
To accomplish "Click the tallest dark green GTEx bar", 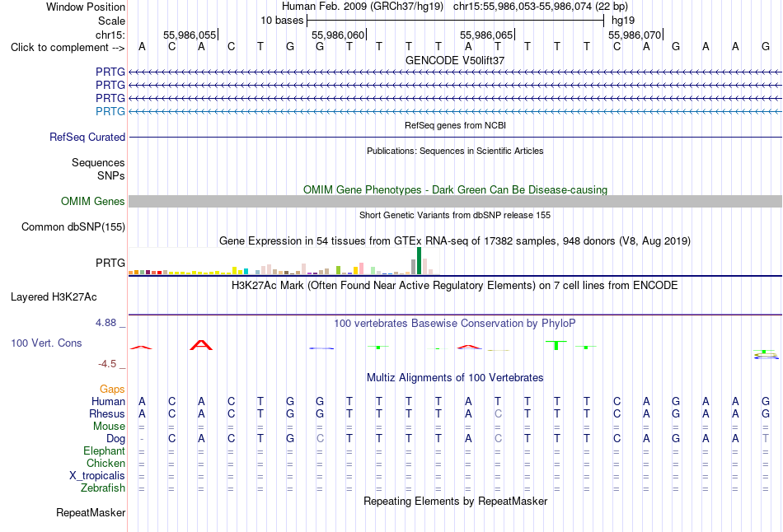I will point(419,260).
